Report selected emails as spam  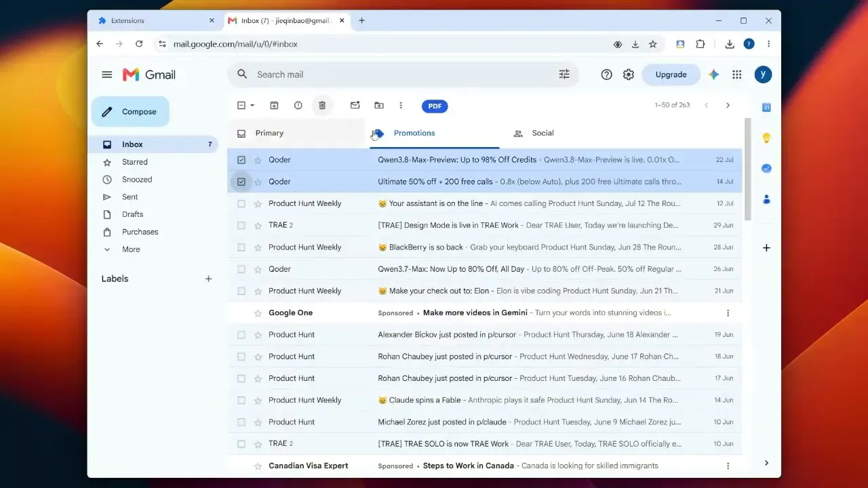pos(298,106)
